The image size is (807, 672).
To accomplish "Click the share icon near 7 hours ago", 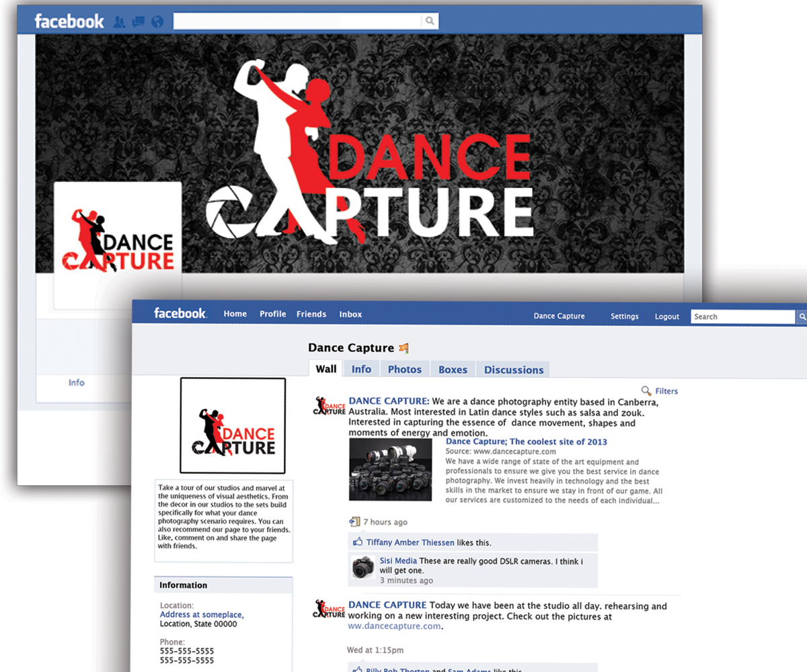I will tap(354, 521).
